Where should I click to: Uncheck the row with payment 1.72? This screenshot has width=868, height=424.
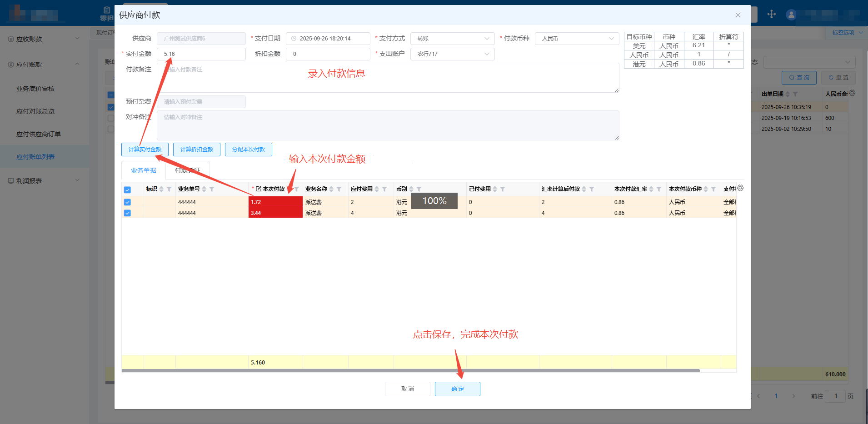pyautogui.click(x=127, y=202)
